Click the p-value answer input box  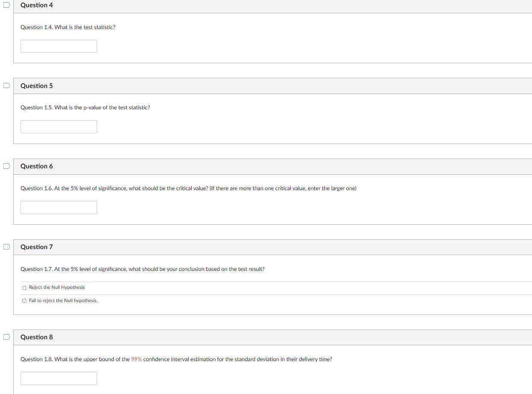[59, 126]
